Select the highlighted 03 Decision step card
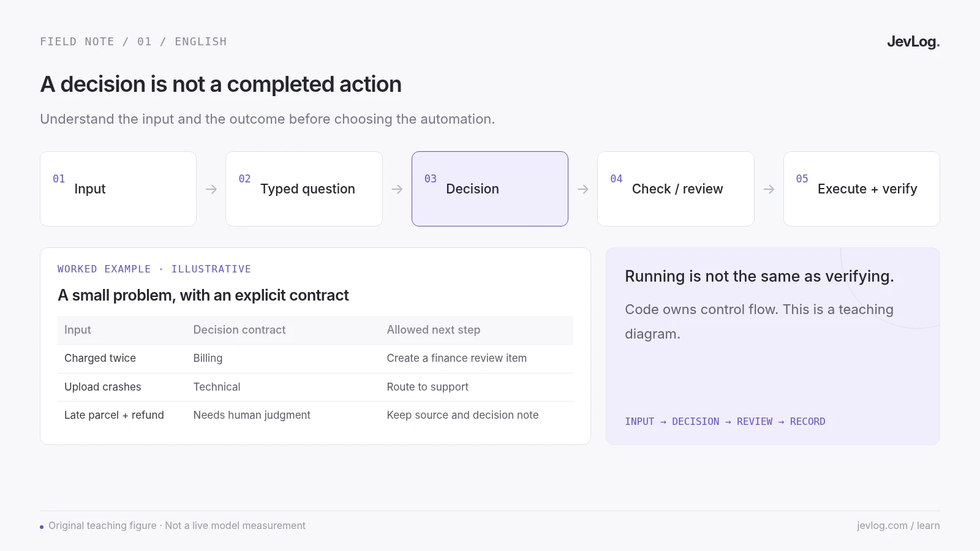 click(490, 189)
